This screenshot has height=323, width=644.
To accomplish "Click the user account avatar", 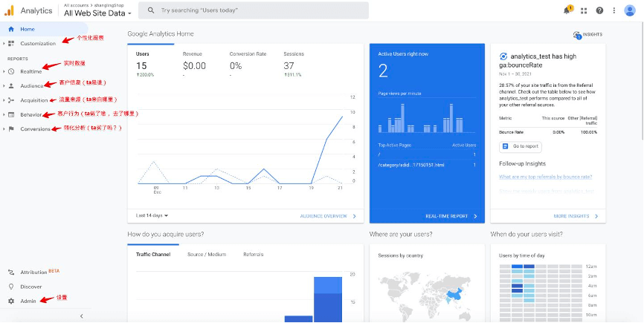I will 630,10.
